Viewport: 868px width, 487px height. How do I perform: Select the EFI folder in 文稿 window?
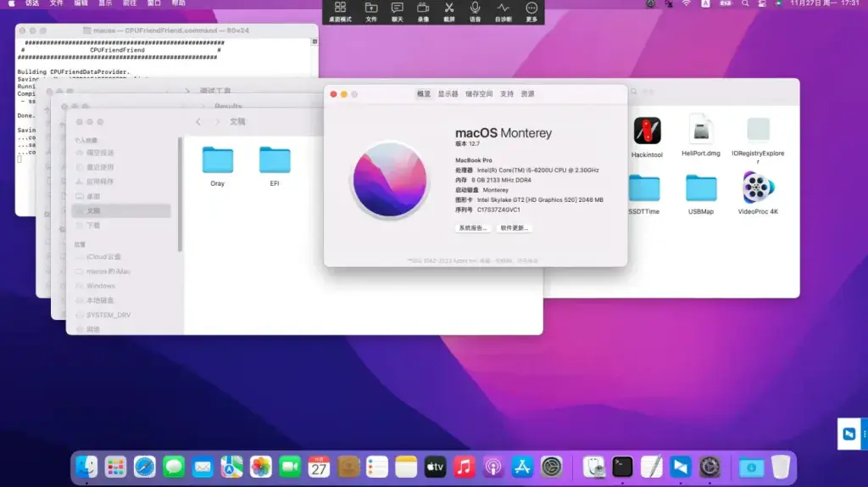275,160
